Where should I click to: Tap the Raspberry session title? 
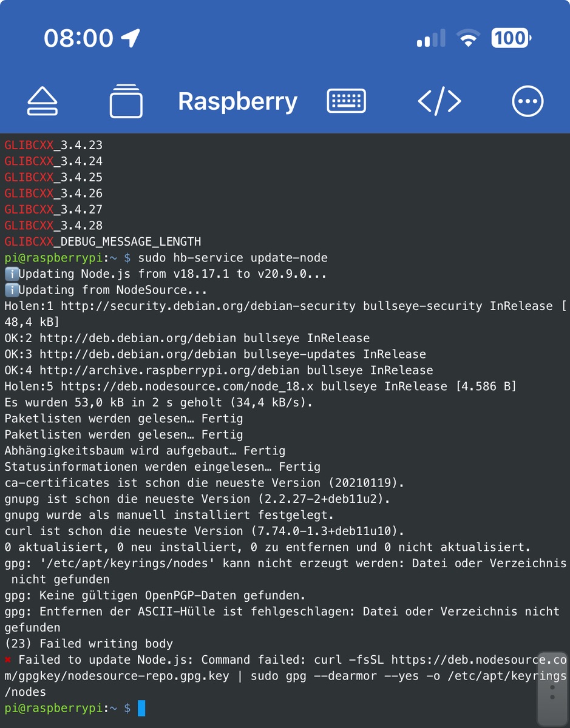[x=237, y=101]
